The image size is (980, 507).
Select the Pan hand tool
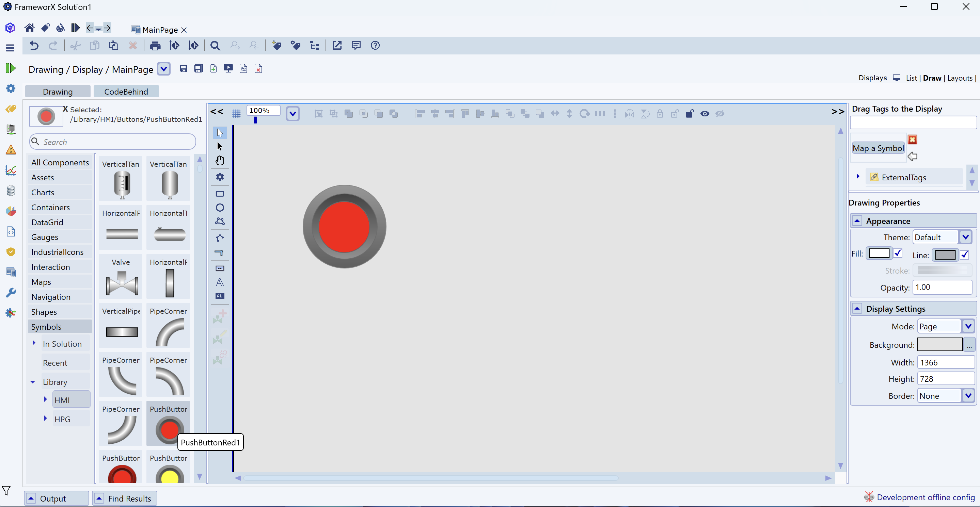click(220, 160)
